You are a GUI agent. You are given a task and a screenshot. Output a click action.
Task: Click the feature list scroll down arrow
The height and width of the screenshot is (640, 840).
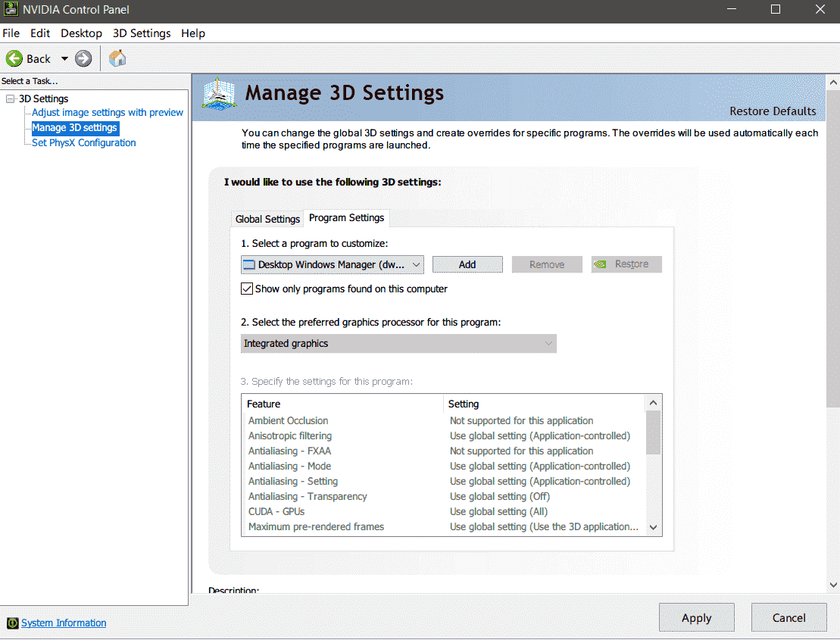coord(653,528)
